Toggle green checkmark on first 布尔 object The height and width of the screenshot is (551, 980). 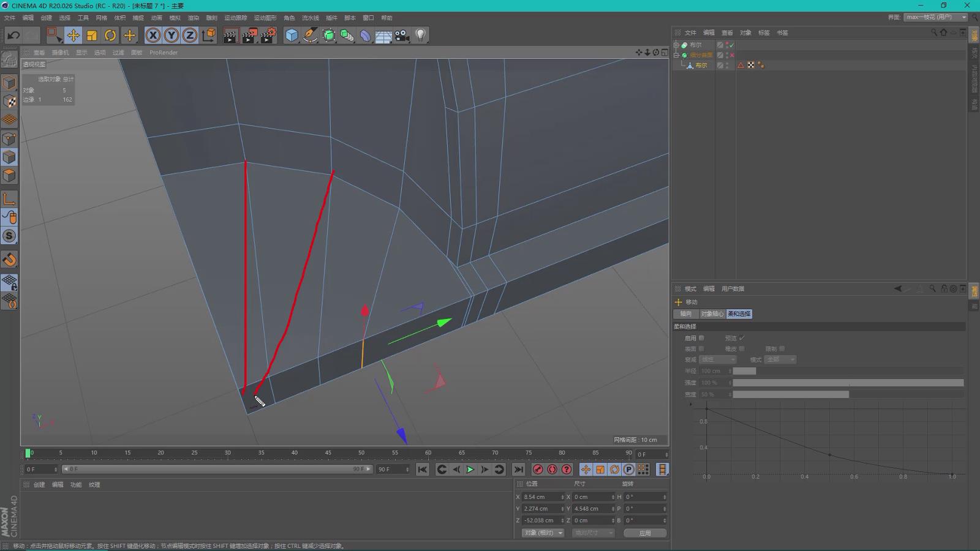point(731,45)
